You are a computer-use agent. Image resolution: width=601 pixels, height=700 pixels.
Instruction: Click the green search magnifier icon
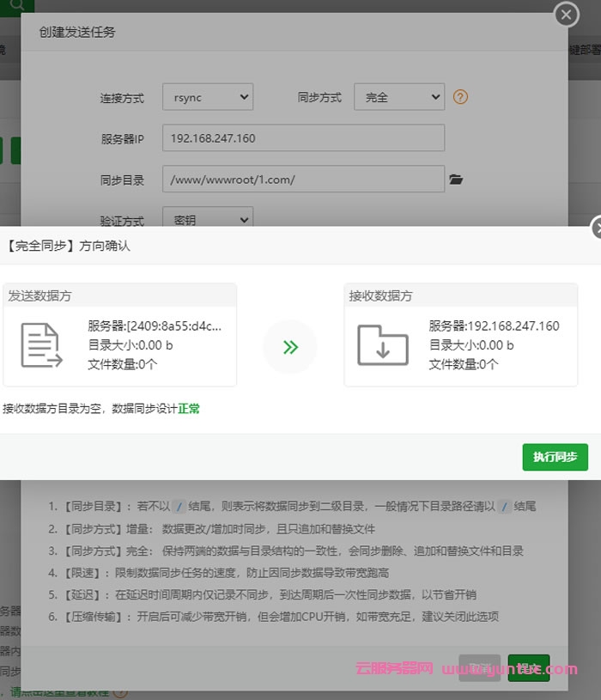[17, 4]
